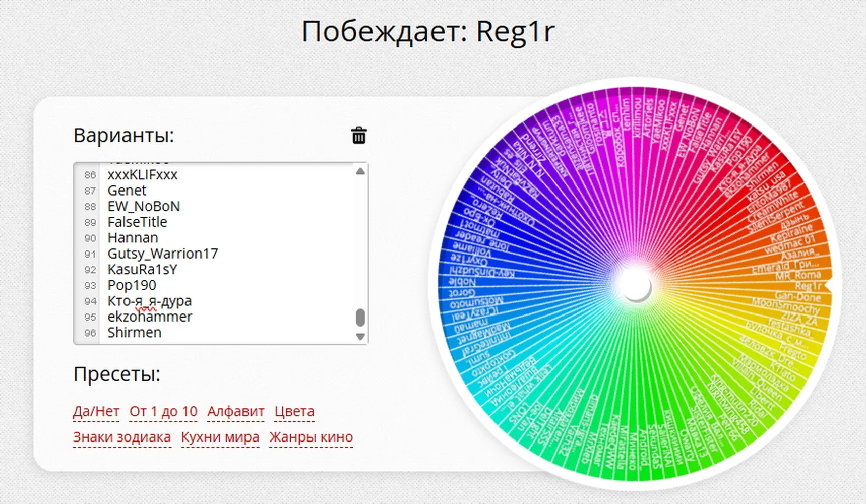Viewport: 866px width, 504px height.
Task: Choose the Алфавит preset
Action: coord(236,411)
